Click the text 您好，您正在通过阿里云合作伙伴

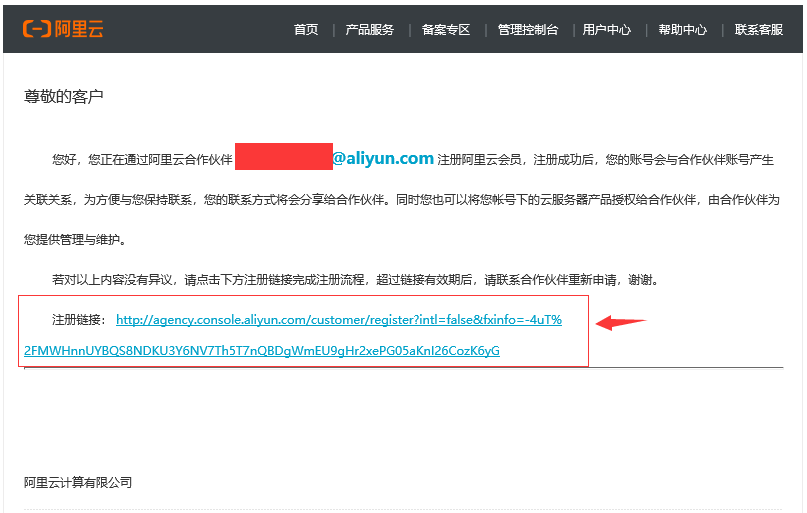click(x=142, y=160)
